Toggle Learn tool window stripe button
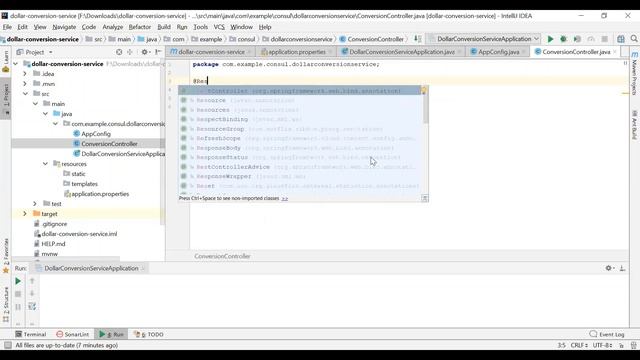 click(6, 61)
